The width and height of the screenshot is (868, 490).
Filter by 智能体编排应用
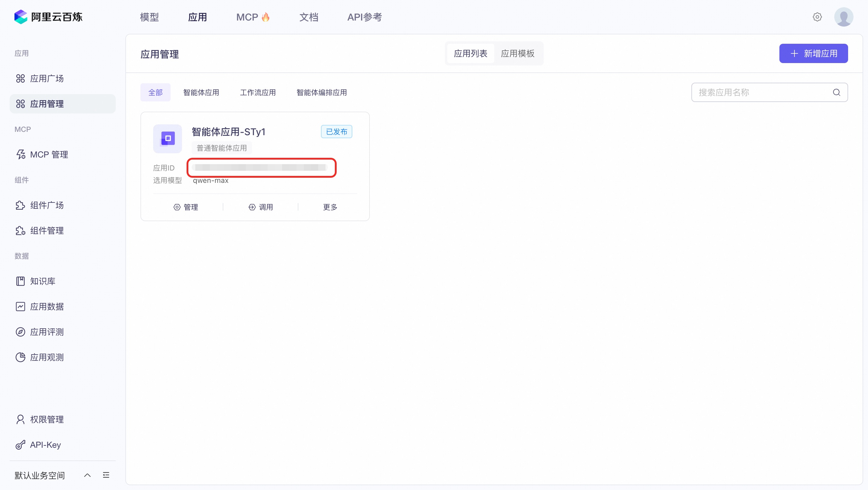click(322, 92)
